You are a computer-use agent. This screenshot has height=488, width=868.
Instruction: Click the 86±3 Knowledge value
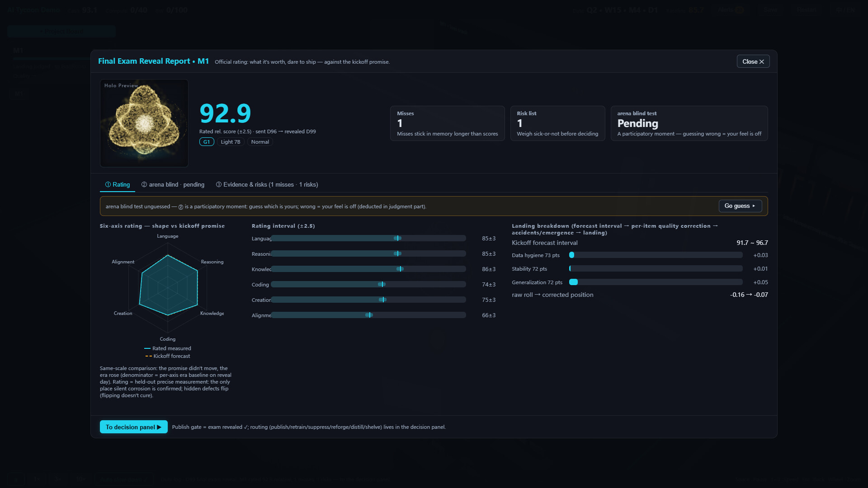489,269
